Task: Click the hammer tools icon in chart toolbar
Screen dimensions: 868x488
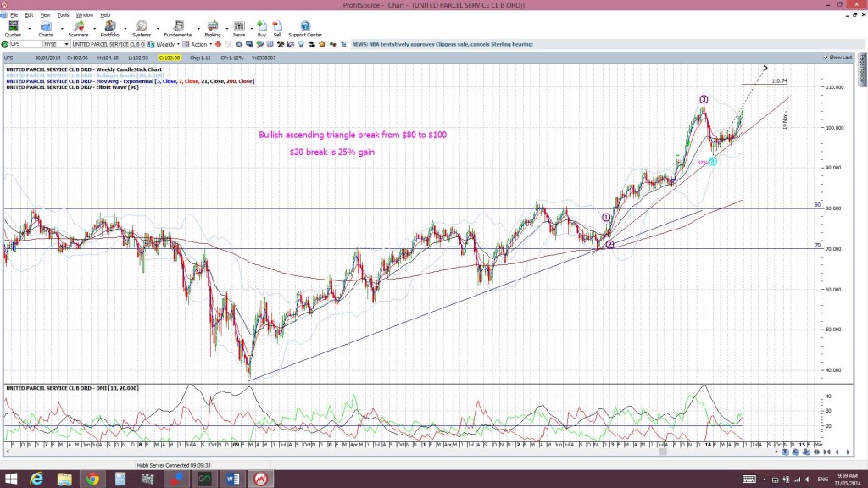Action: pyautogui.click(x=281, y=44)
